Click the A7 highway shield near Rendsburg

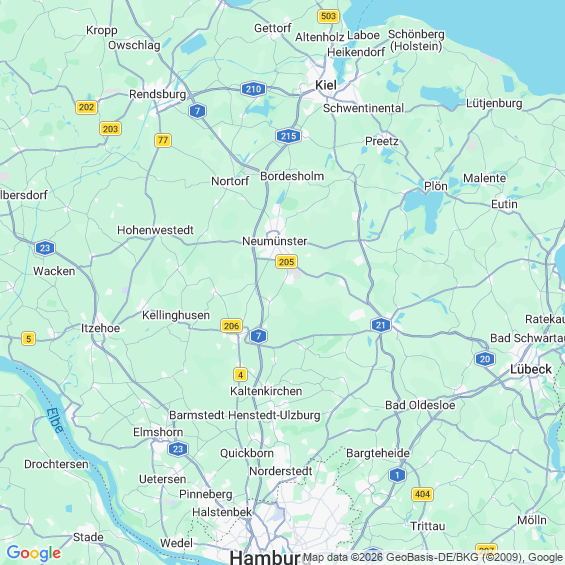click(197, 111)
